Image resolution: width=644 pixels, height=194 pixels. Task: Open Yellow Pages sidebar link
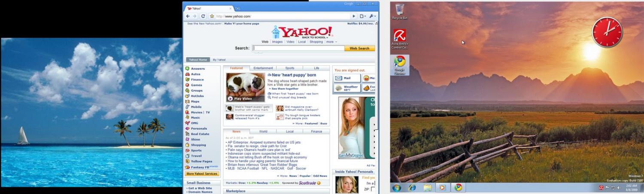click(201, 161)
